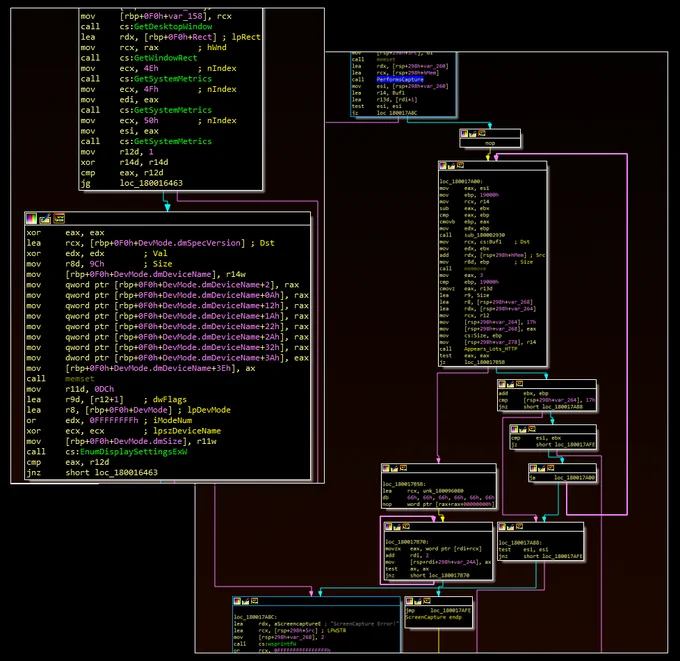Viewport: 680px width, 661px height.
Task: Select the highlighted PerformsCapture call
Action: click(400, 79)
